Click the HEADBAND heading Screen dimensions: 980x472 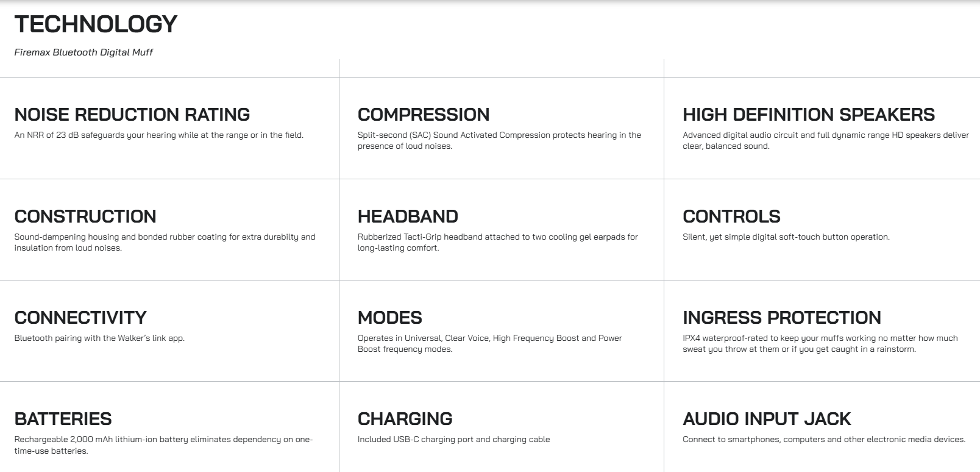click(x=408, y=216)
